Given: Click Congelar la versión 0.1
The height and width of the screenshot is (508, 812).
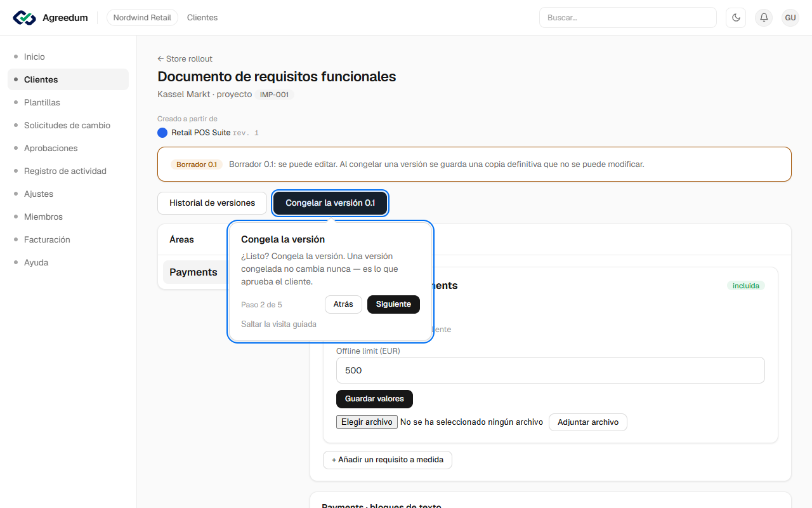Looking at the screenshot, I should tap(330, 203).
